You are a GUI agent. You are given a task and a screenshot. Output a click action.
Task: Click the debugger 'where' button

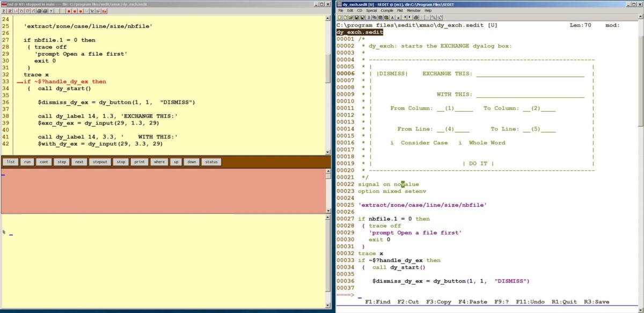[x=159, y=162]
